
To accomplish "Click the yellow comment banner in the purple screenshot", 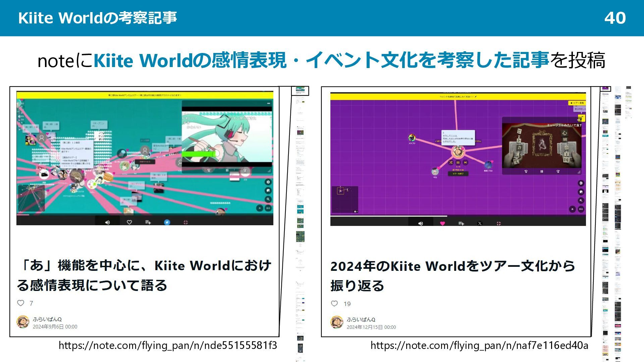I will pos(458,97).
